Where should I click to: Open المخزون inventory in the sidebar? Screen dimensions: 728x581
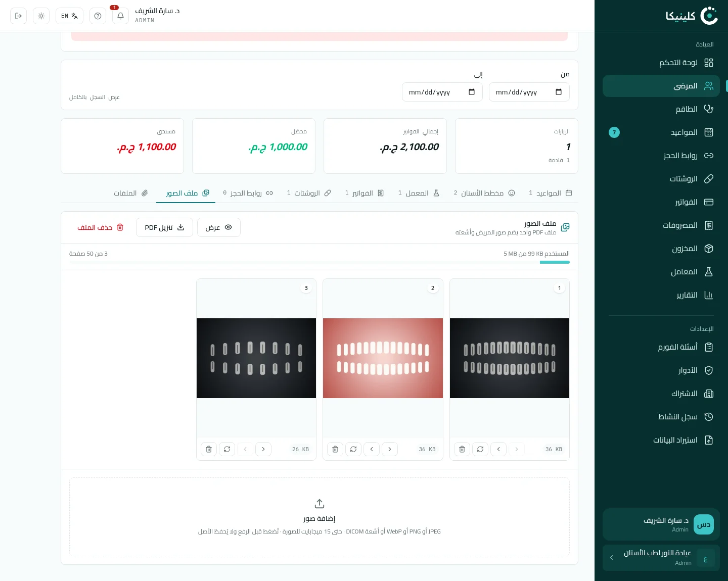[661, 249]
